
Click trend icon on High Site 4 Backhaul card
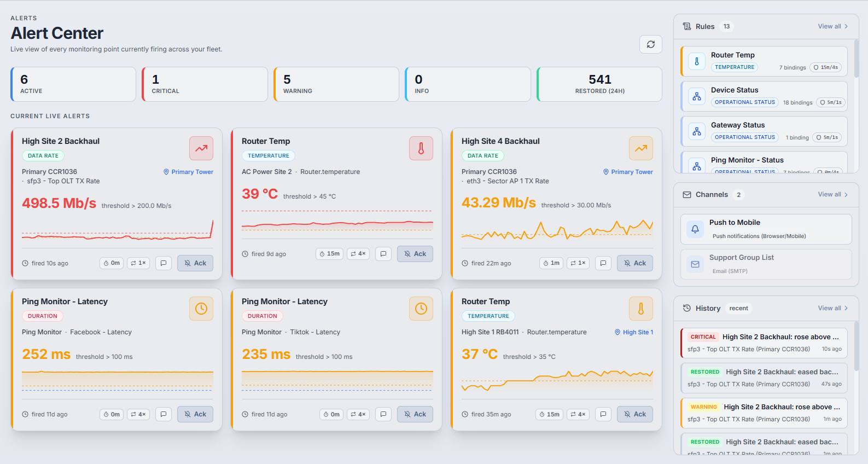click(x=641, y=148)
